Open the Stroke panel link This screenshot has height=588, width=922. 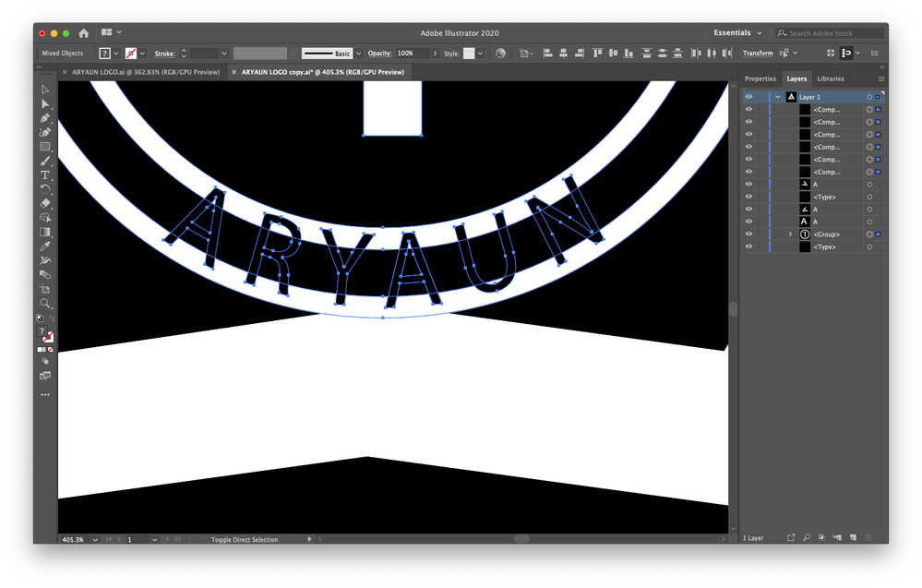pyautogui.click(x=164, y=54)
